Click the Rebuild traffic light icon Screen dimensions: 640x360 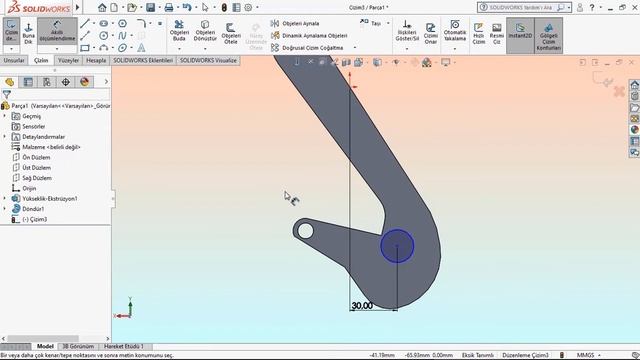pyautogui.click(x=224, y=7)
